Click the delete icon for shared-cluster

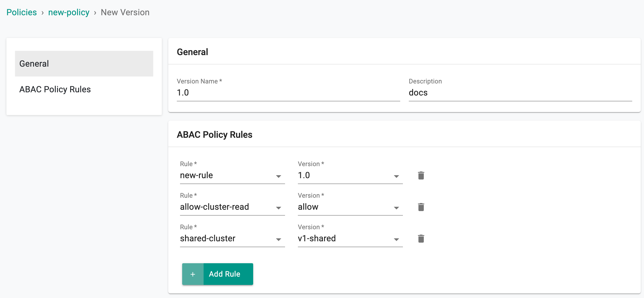[421, 238]
